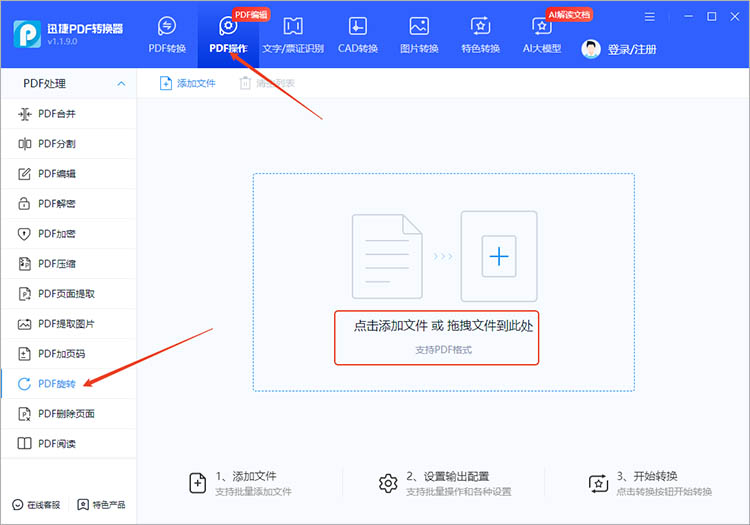The width and height of the screenshot is (750, 525).
Task: Click the PDF解密 lock icon
Action: [x=24, y=204]
